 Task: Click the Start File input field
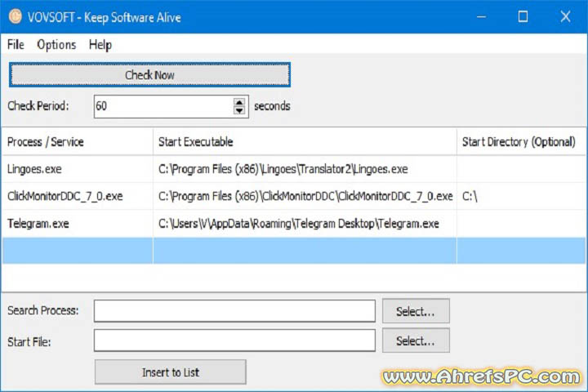coord(234,341)
